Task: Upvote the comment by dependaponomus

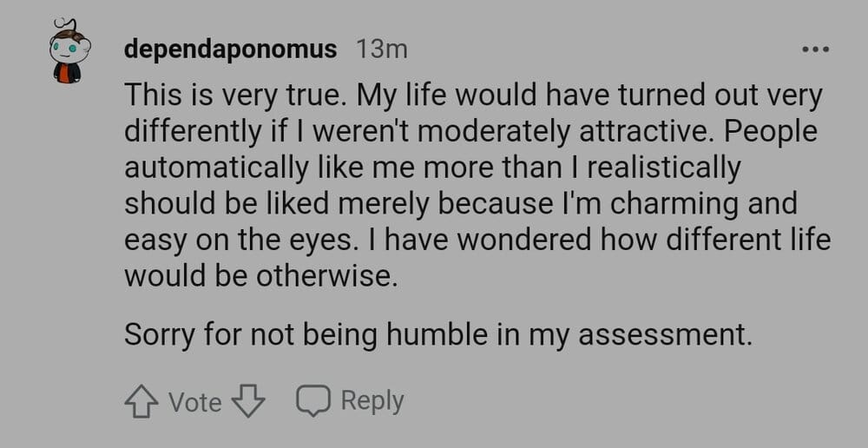Action: (x=143, y=401)
